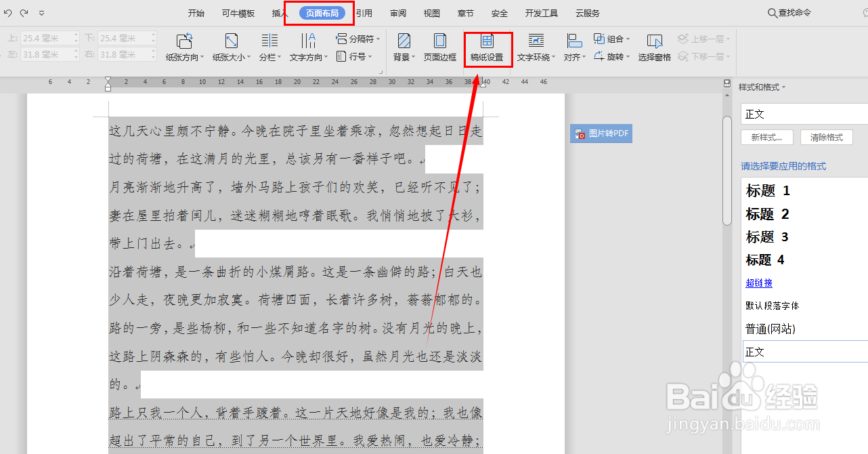The height and width of the screenshot is (454, 868).
Task: Click the undo arrow icon
Action: coord(8,13)
